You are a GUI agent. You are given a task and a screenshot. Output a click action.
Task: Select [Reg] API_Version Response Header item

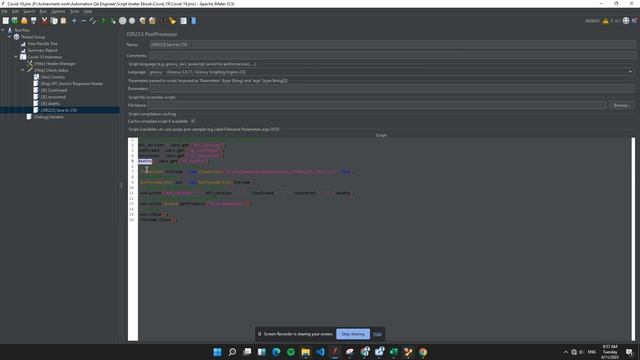(72, 84)
